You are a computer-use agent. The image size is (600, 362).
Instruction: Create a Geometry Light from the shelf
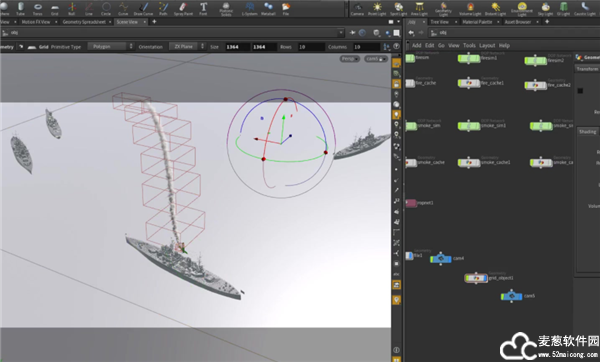coord(443,9)
